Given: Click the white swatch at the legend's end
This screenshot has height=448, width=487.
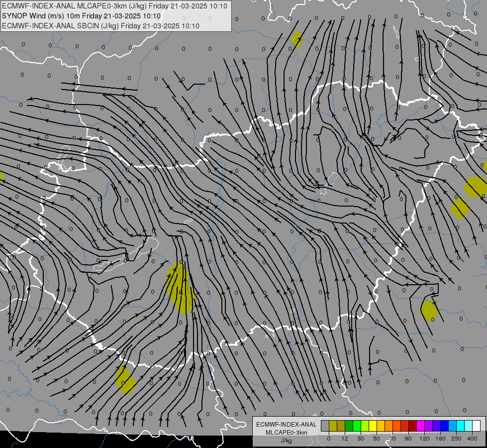Looking at the screenshot, I should (x=477, y=426).
